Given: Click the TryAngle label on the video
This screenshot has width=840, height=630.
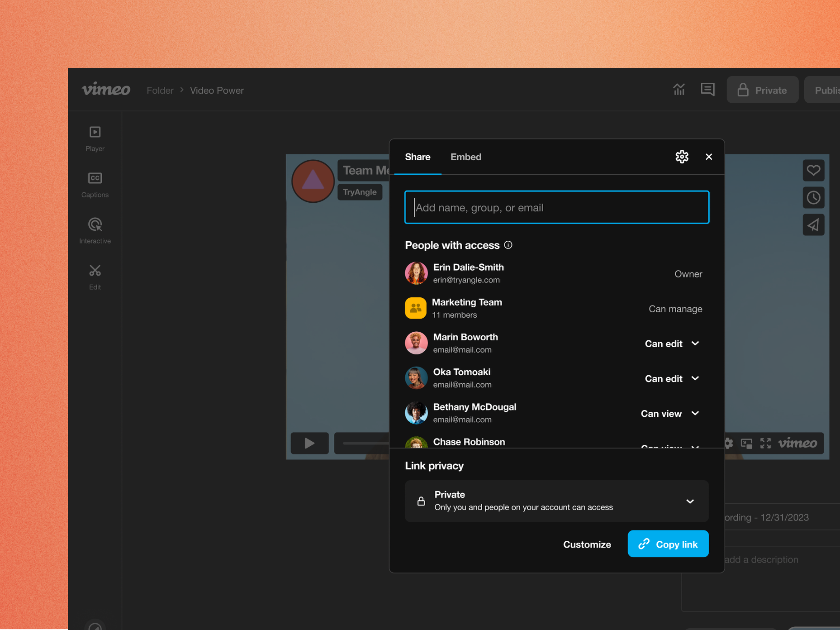Looking at the screenshot, I should click(360, 192).
